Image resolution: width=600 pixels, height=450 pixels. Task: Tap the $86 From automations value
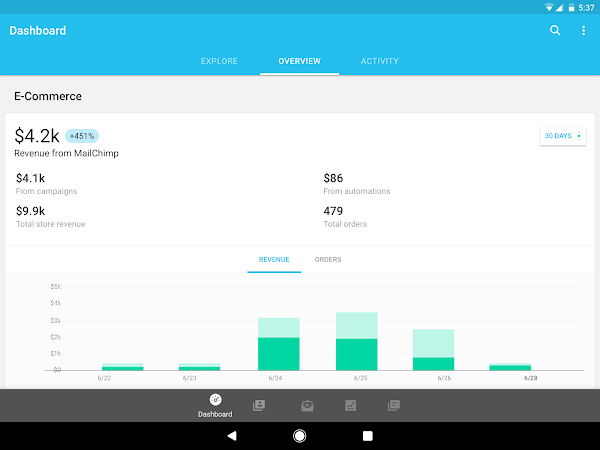point(333,178)
